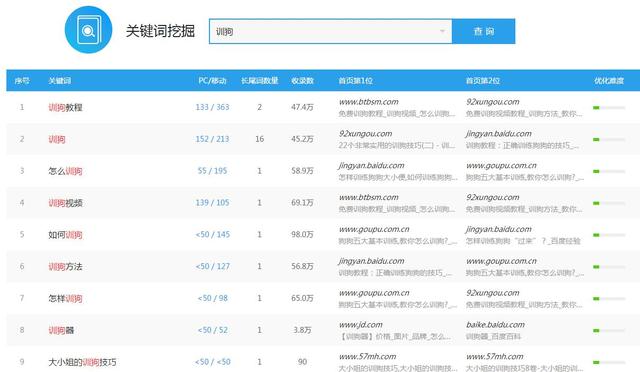Click the 关键词 column header

60,81
